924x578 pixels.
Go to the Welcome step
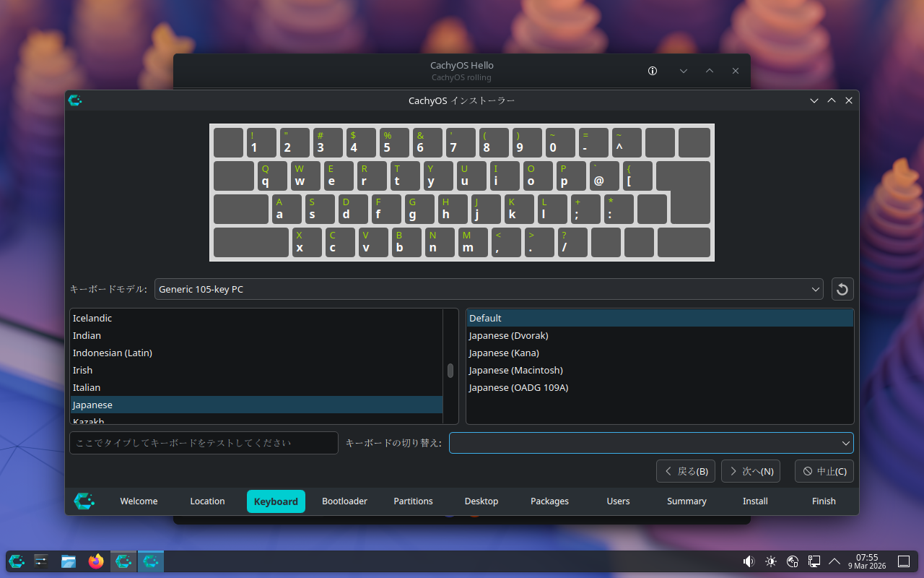[x=139, y=501]
